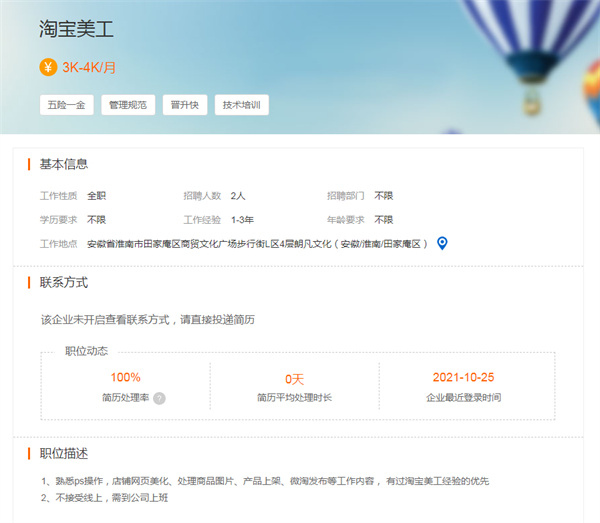This screenshot has height=523, width=600.
Task: Click the 企业最近登录时间 label
Action: (x=463, y=398)
